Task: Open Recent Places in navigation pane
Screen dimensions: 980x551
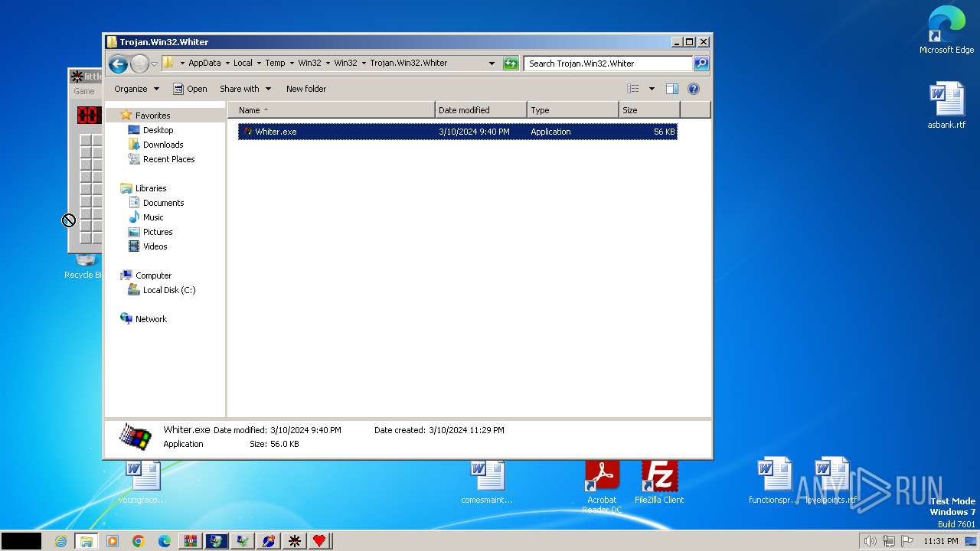Action: (x=168, y=159)
